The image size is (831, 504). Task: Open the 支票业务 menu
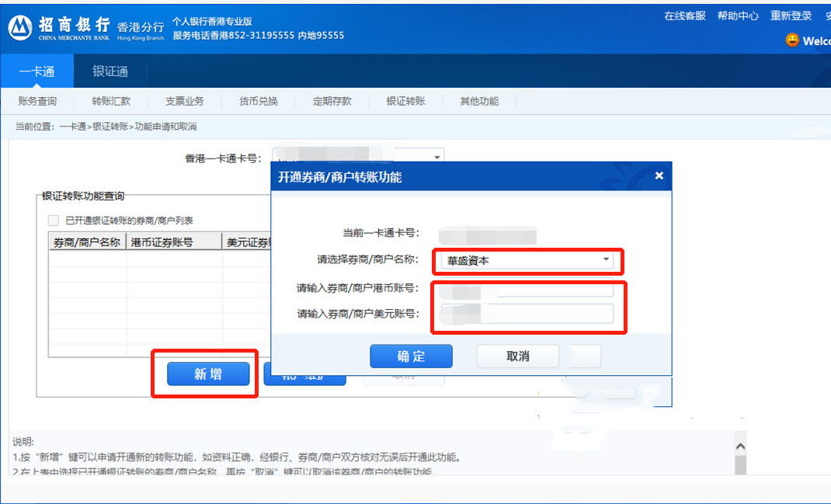click(x=184, y=101)
